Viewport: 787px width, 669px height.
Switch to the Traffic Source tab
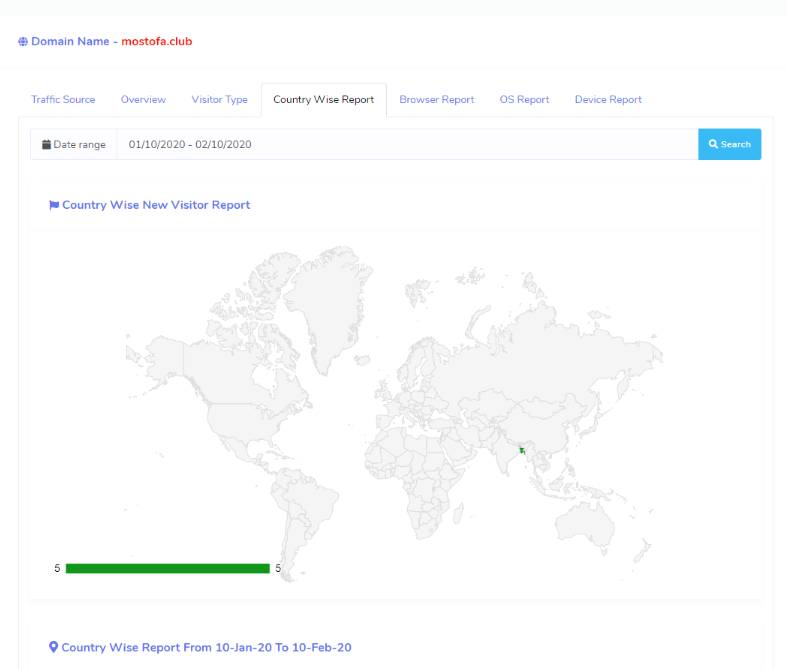click(x=63, y=100)
